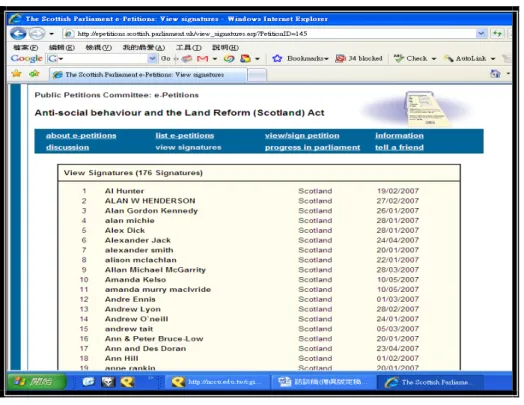Expand the AutoLink dropdown arrow
Image resolution: width=524 pixels, height=405 pixels.
pyautogui.click(x=493, y=59)
